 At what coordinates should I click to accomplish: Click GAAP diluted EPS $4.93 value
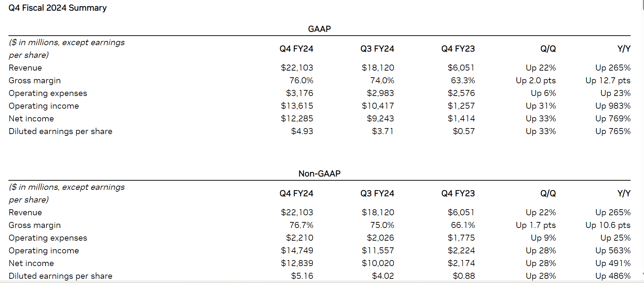[x=302, y=131]
